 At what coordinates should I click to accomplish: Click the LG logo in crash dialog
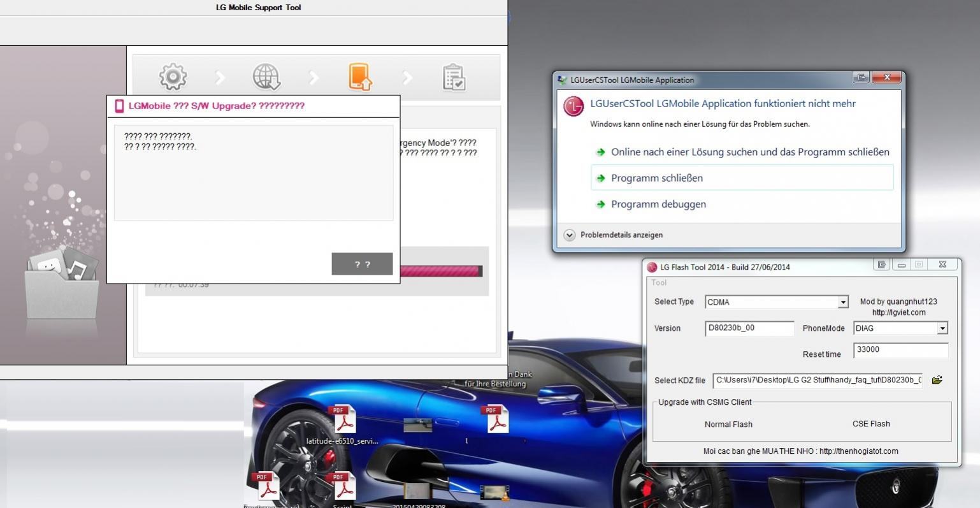(573, 106)
